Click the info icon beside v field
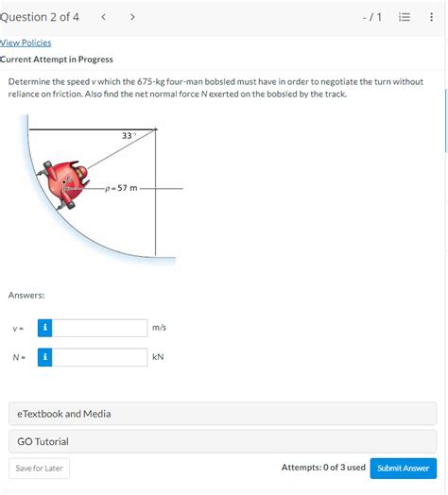The image size is (448, 495). (44, 328)
